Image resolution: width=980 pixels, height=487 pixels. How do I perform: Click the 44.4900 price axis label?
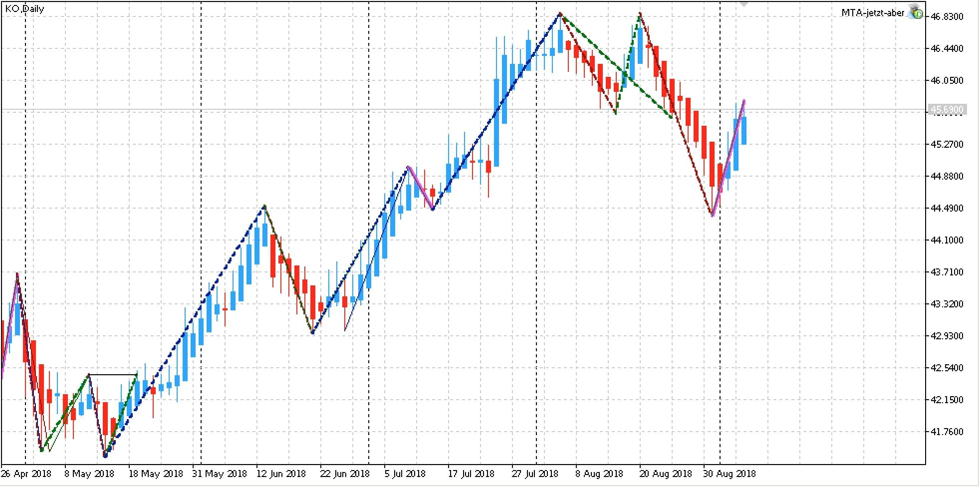[x=947, y=208]
